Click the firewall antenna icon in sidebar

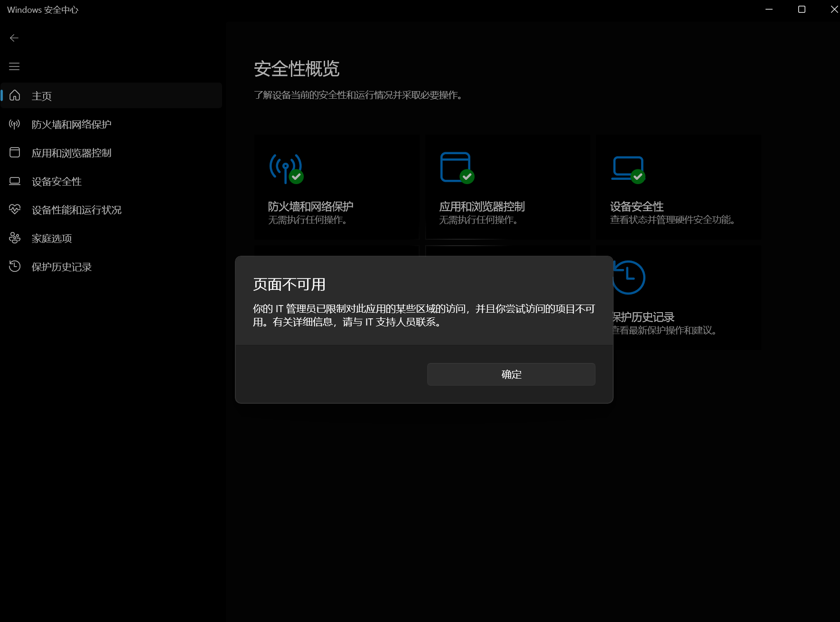15,124
